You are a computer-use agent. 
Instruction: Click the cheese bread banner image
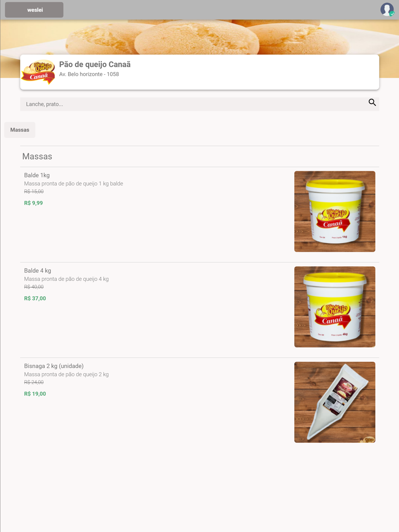coord(199,37)
